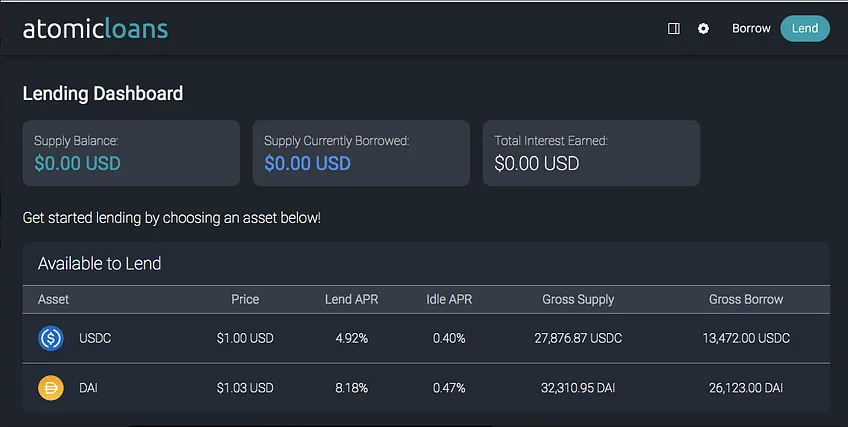Click the Asset column header
848x427 pixels.
[53, 299]
